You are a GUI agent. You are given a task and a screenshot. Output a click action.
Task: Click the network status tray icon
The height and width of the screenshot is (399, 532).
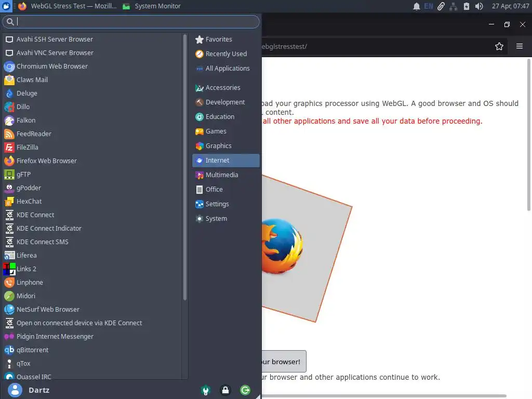pos(453,6)
